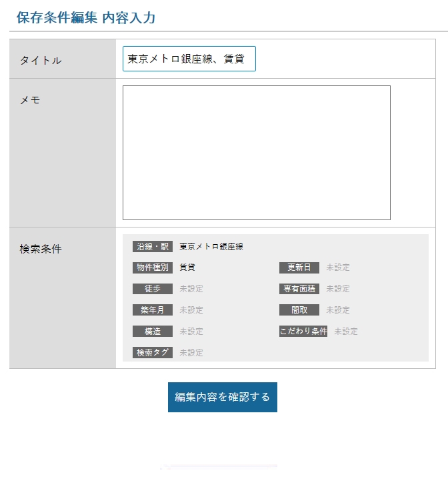Click the 徒歩 condition label

[153, 289]
